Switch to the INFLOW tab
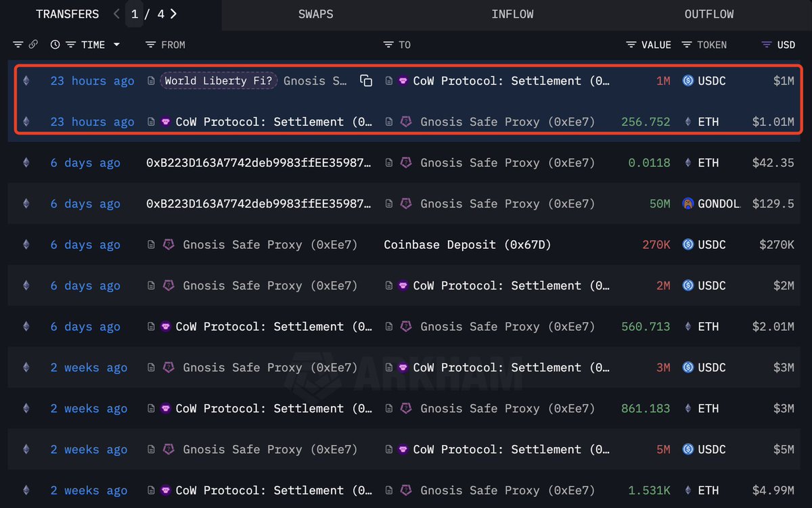The width and height of the screenshot is (812, 508). (x=512, y=14)
